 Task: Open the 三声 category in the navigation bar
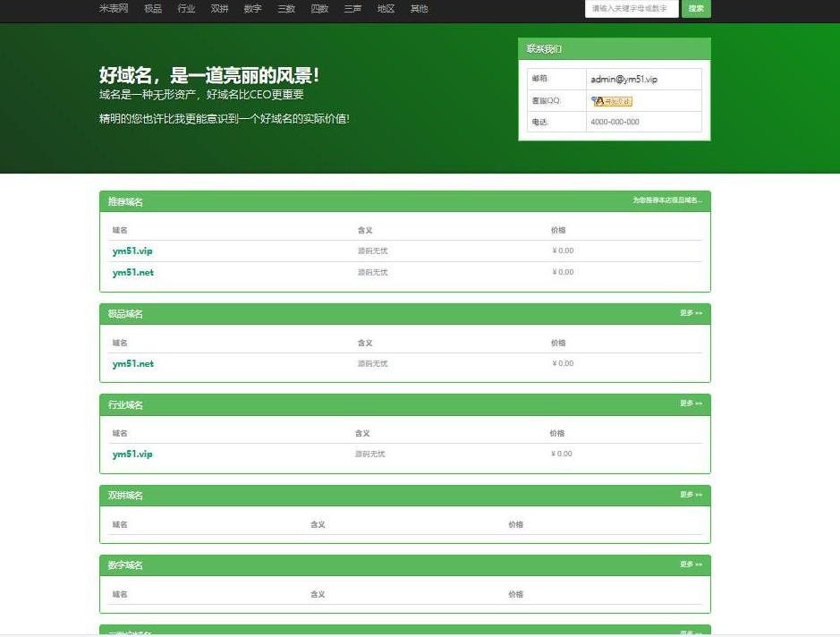tap(352, 9)
